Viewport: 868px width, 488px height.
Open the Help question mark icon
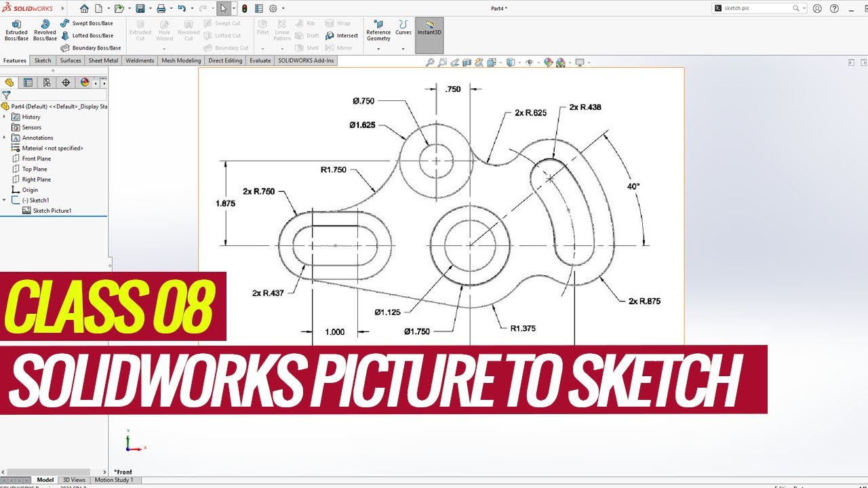(x=834, y=9)
